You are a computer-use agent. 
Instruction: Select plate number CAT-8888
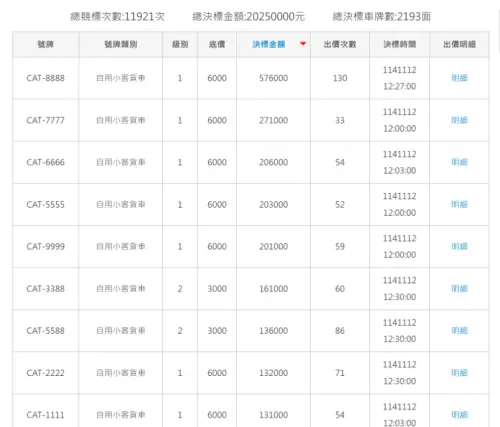pyautogui.click(x=46, y=78)
